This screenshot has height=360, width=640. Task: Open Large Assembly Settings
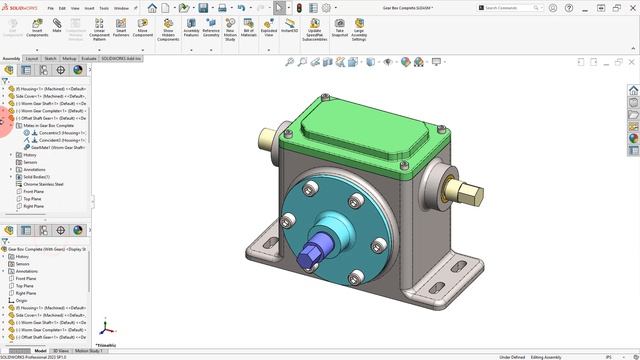pyautogui.click(x=359, y=29)
